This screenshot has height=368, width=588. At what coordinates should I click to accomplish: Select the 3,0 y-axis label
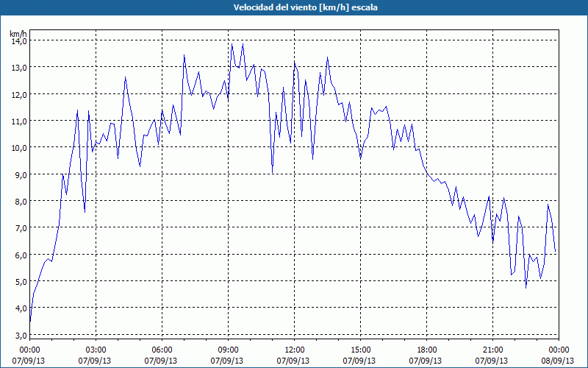click(x=21, y=335)
